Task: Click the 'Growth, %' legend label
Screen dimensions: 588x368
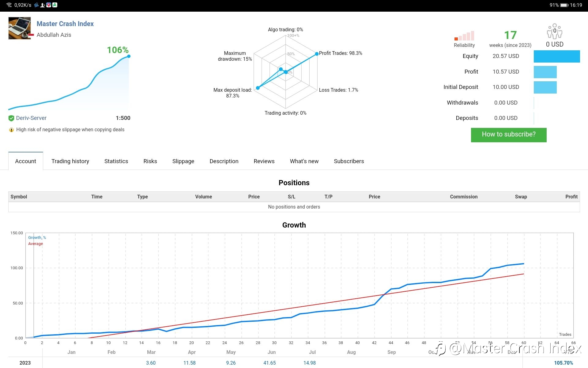Action: pyautogui.click(x=37, y=238)
